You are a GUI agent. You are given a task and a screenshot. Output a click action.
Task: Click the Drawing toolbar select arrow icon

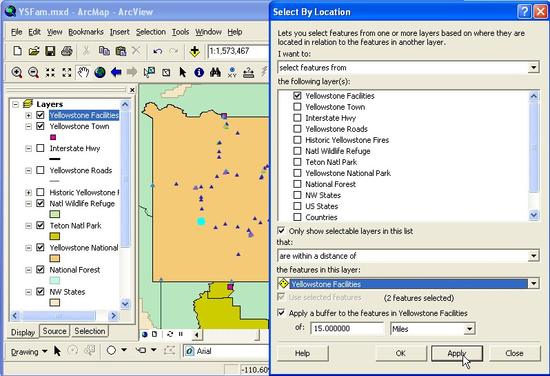pyautogui.click(x=58, y=350)
